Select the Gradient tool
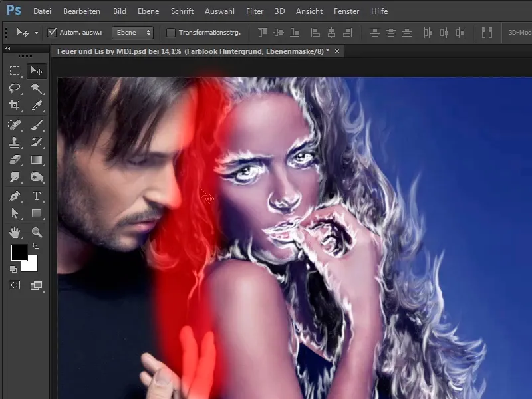 37,160
